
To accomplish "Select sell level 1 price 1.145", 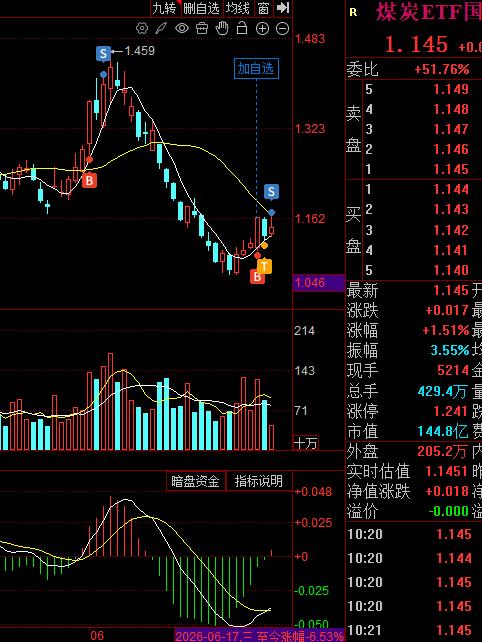I will (x=451, y=169).
